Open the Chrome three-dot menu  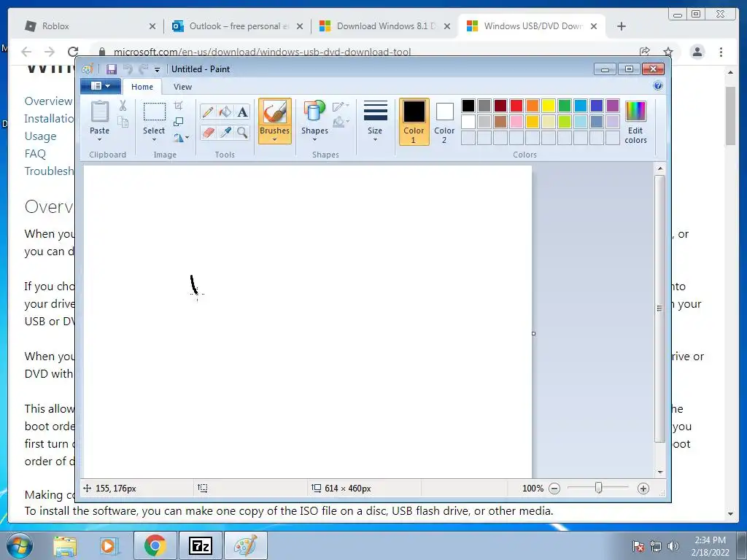pos(721,52)
